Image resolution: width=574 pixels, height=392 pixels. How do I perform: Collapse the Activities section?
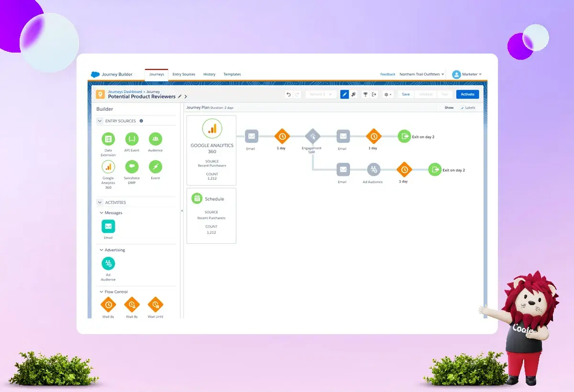pyautogui.click(x=100, y=202)
